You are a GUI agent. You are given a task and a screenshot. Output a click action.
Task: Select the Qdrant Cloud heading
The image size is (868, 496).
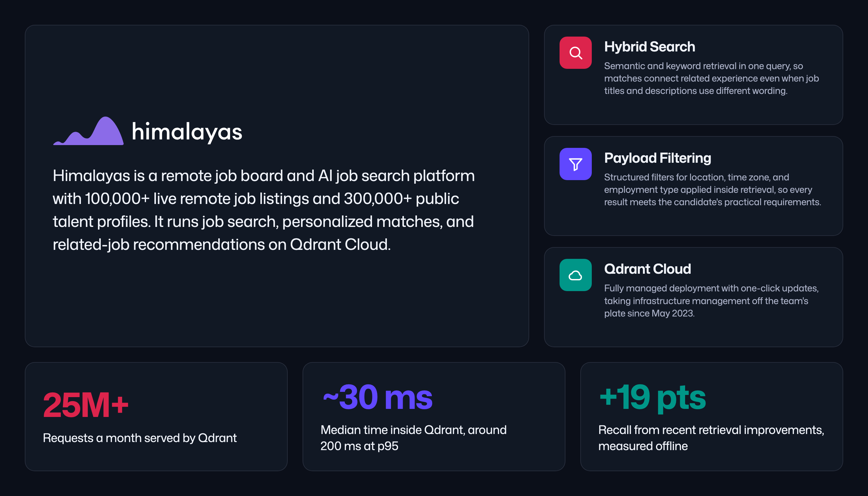[x=648, y=269]
